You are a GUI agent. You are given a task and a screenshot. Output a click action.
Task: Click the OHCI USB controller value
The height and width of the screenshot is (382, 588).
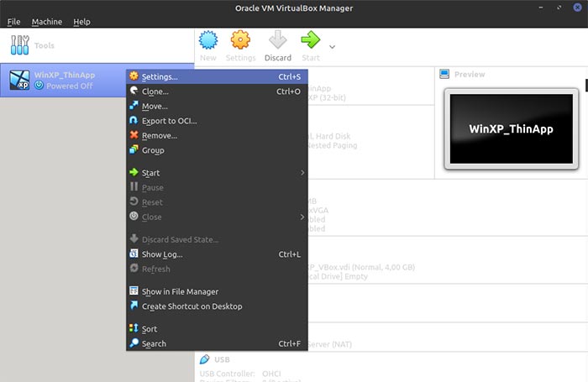point(271,374)
